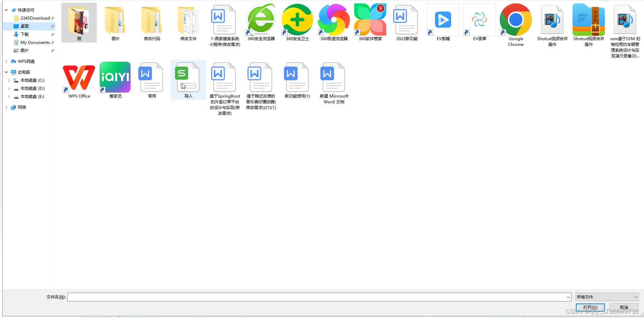Expand 本地磁盘 (D:) node
This screenshot has height=318, width=644.
coord(9,88)
